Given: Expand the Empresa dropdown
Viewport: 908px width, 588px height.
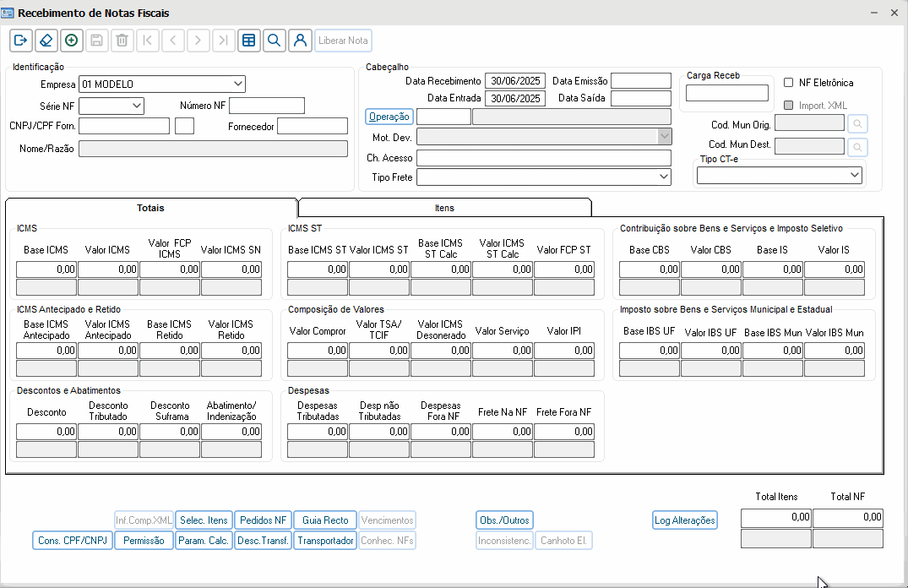Looking at the screenshot, I should pos(237,84).
